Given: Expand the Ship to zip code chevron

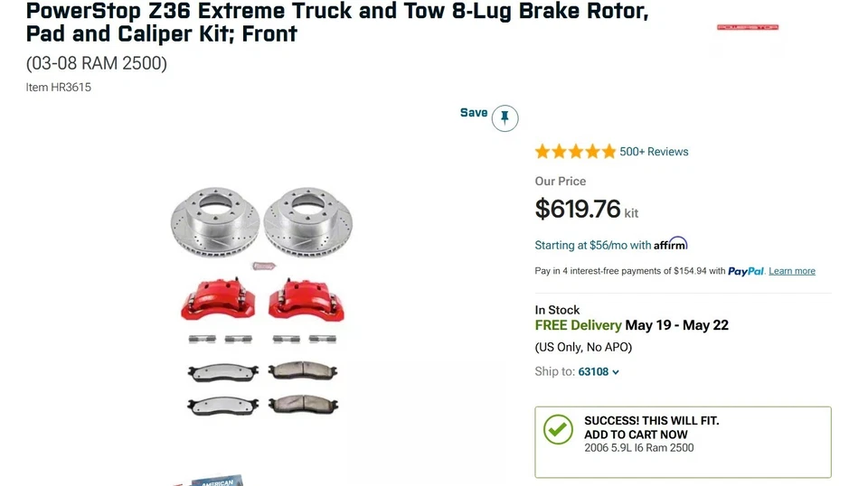Looking at the screenshot, I should point(616,372).
